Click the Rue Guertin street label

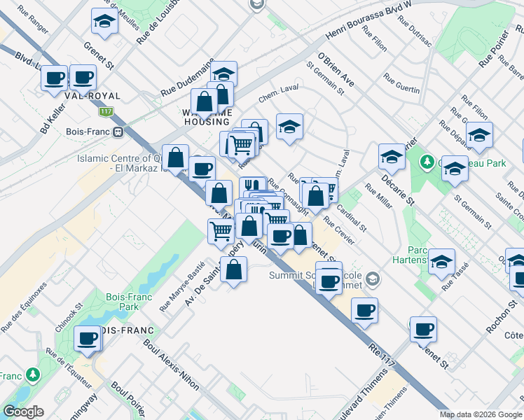(x=401, y=83)
